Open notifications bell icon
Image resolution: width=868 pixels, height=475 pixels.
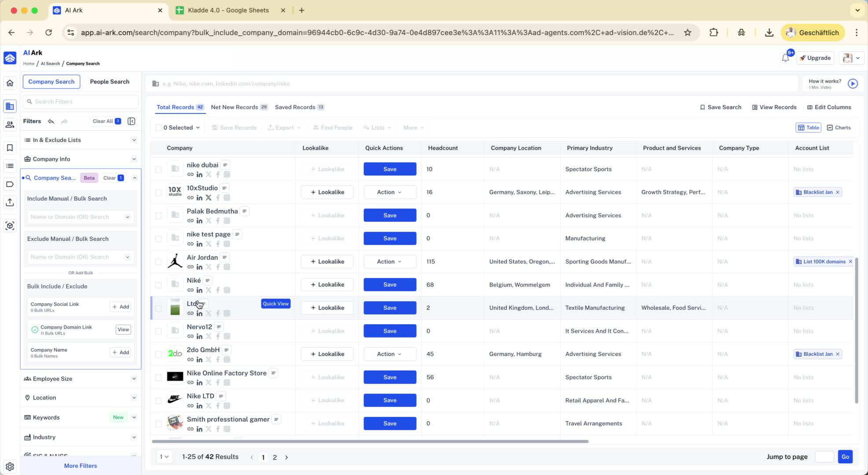pyautogui.click(x=785, y=58)
